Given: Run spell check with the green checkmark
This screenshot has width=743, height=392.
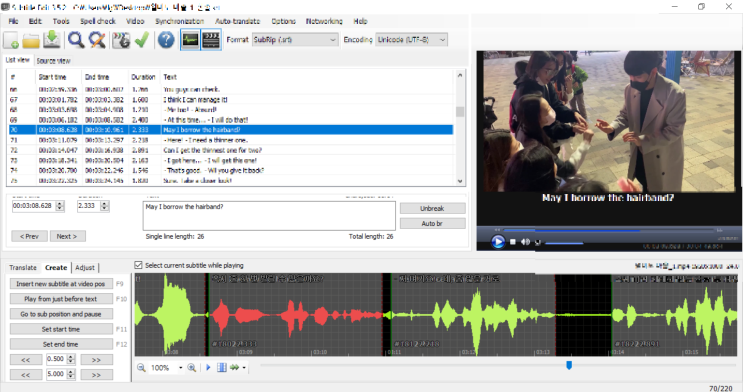Looking at the screenshot, I should (x=142, y=40).
